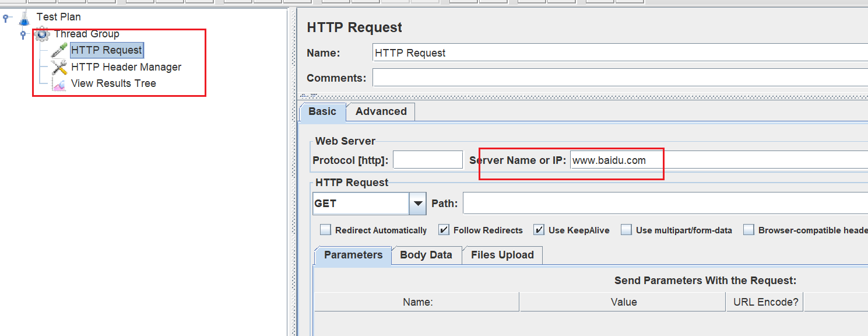Enable Browser-compatible headers checkbox
This screenshot has height=336, width=868.
748,230
